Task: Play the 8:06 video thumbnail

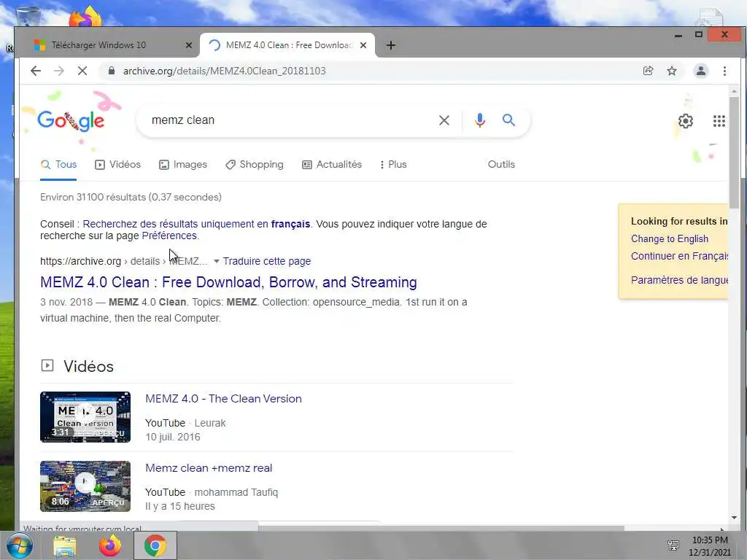Action: 85,486
